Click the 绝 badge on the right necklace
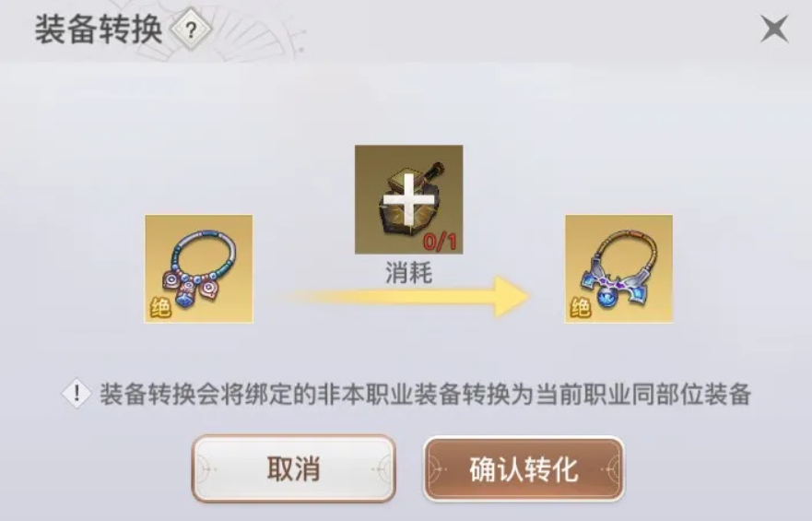 coord(581,308)
